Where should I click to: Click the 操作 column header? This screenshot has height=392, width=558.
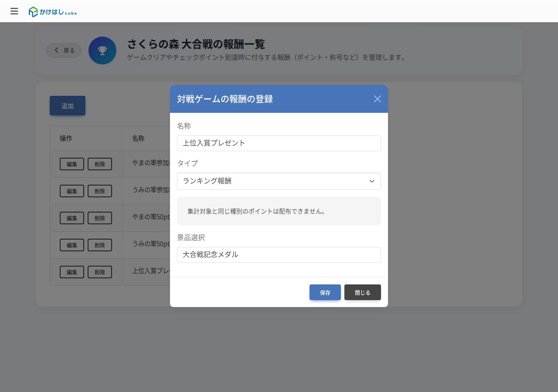[66, 139]
